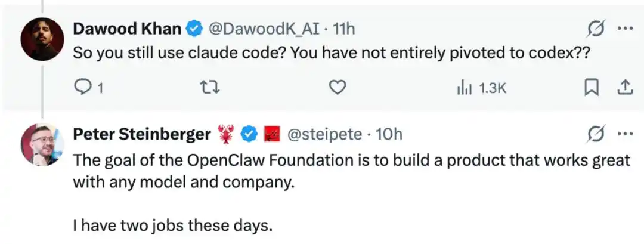The width and height of the screenshot is (644, 244).
Task: Share Dawood Khan's tweet
Action: click(x=624, y=88)
